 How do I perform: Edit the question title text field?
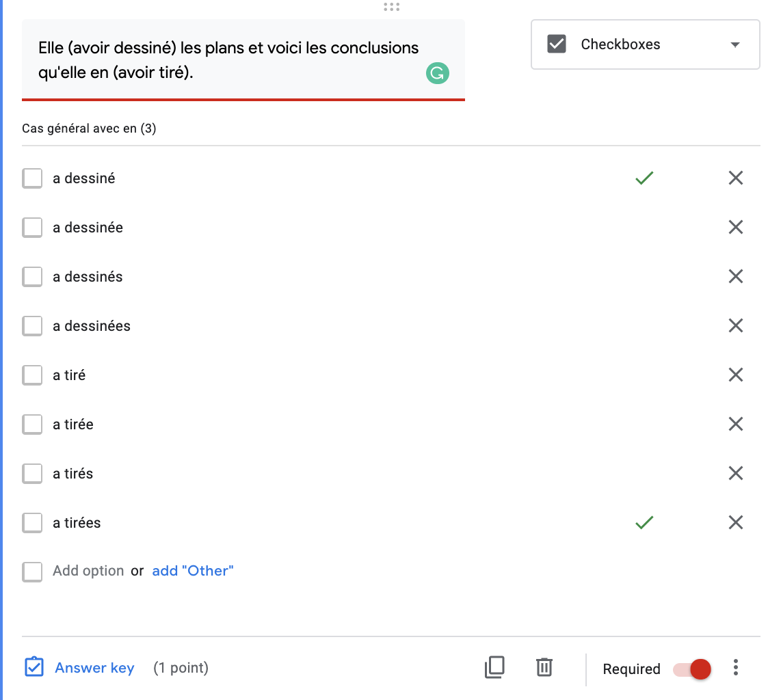pyautogui.click(x=228, y=60)
